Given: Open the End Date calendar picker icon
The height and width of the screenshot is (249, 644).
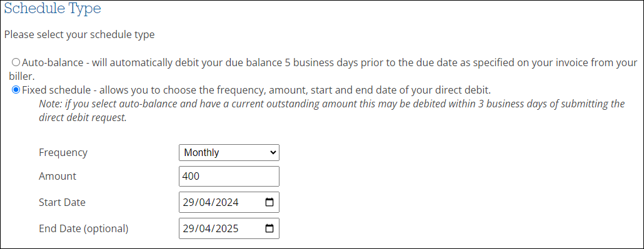Looking at the screenshot, I should [269, 228].
